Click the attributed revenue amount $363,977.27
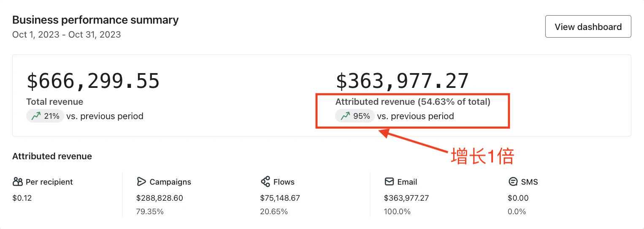644x229 pixels. (402, 81)
